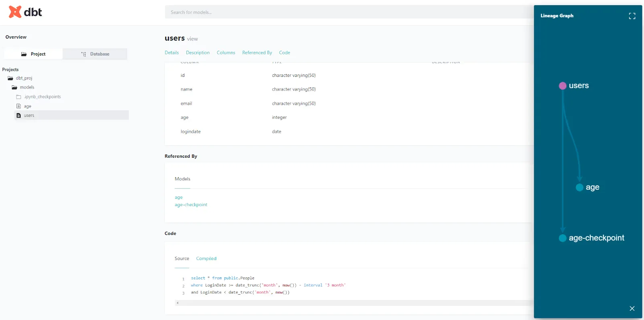
Task: Jump to the Description section
Action: (x=198, y=53)
